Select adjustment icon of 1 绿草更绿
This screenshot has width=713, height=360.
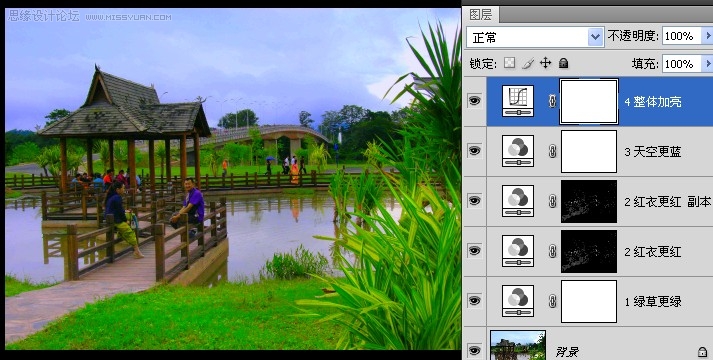518,301
